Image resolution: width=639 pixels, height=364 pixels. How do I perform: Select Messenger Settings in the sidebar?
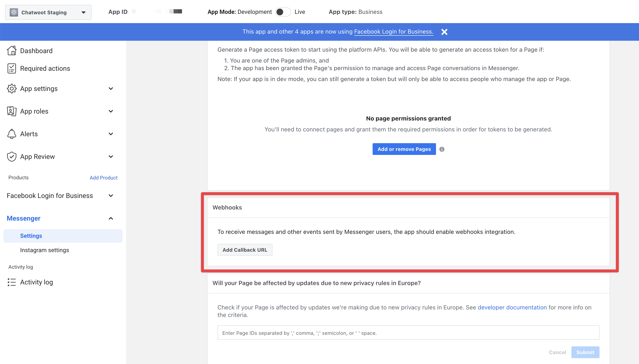[x=63, y=236]
